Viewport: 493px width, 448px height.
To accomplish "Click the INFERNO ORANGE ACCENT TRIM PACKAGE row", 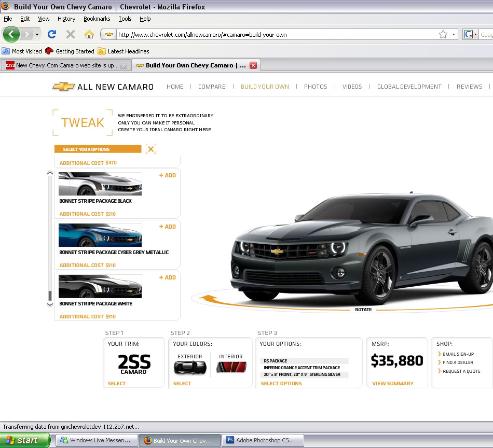I will coord(304,368).
